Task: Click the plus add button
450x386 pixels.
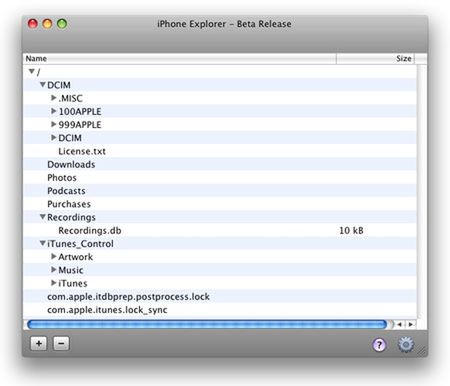Action: (39, 343)
